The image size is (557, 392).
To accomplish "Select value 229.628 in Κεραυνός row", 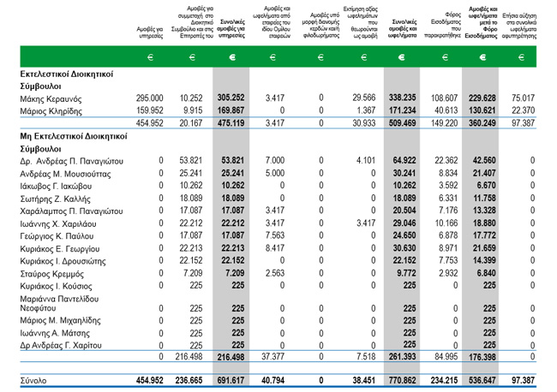I will (482, 98).
